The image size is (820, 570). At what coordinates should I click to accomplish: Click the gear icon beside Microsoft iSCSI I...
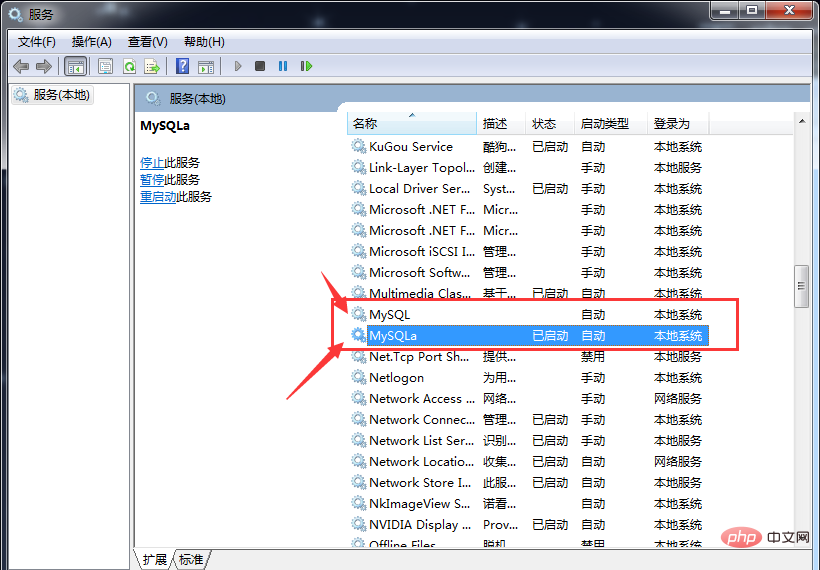coord(358,251)
